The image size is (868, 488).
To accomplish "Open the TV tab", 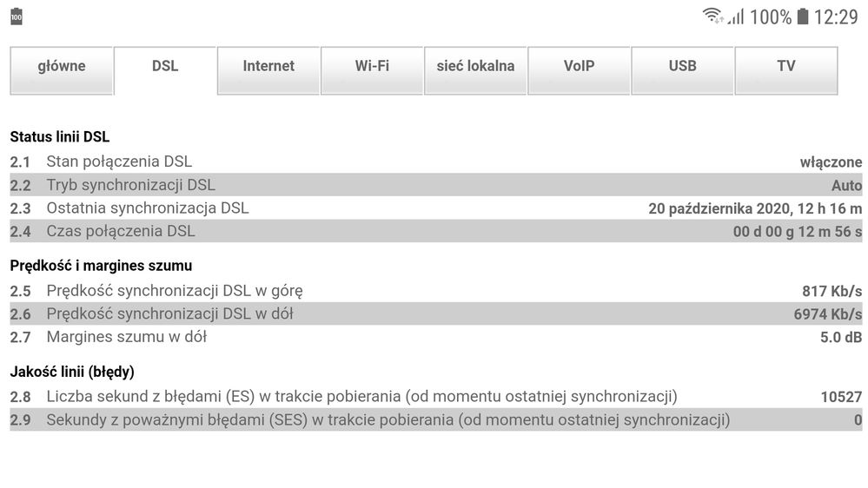I will tap(785, 67).
